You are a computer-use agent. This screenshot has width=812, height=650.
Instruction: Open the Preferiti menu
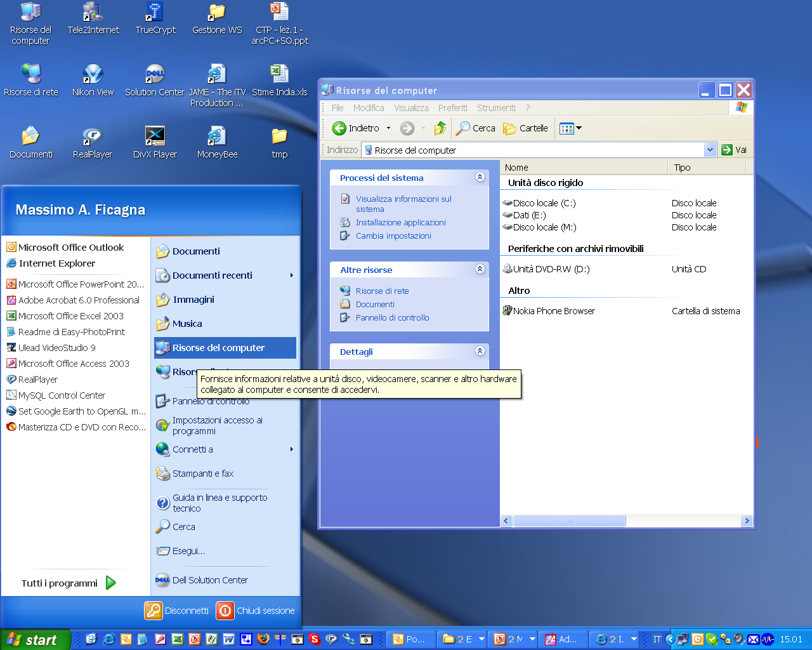point(452,108)
